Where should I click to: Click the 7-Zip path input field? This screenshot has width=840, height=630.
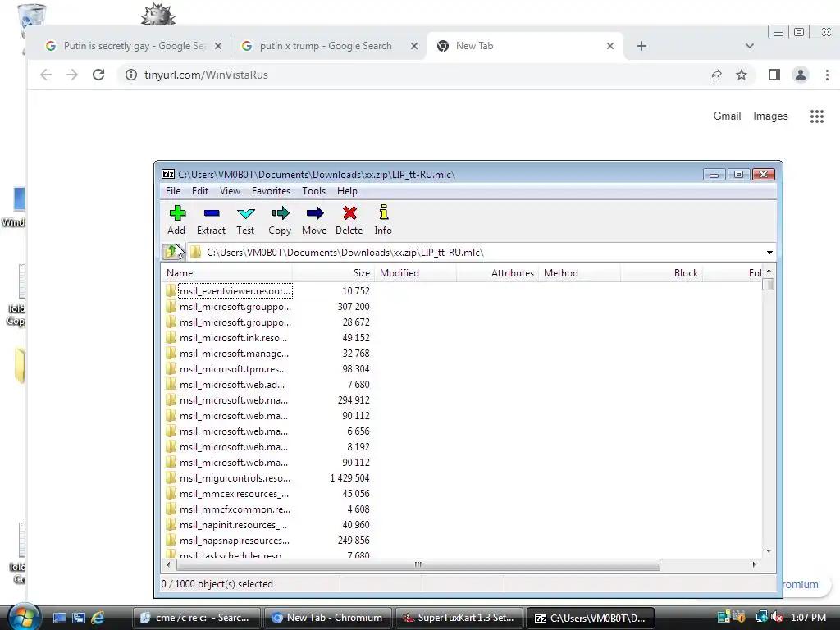[477, 253]
